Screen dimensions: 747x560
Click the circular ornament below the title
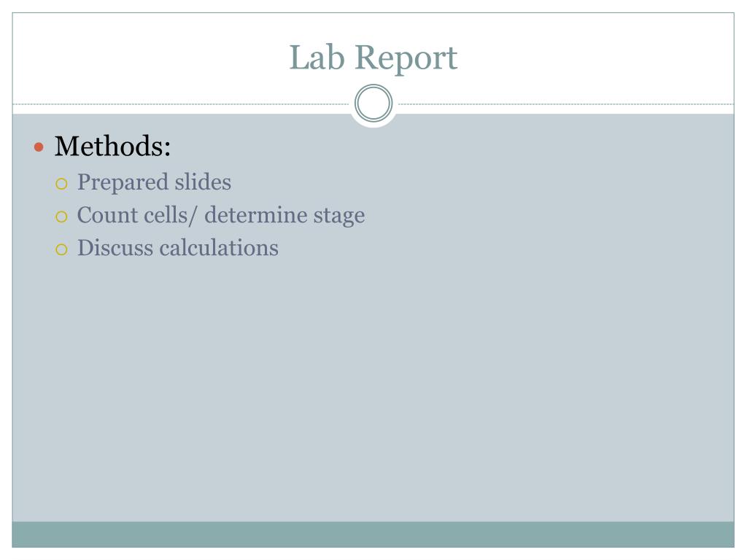[x=373, y=103]
